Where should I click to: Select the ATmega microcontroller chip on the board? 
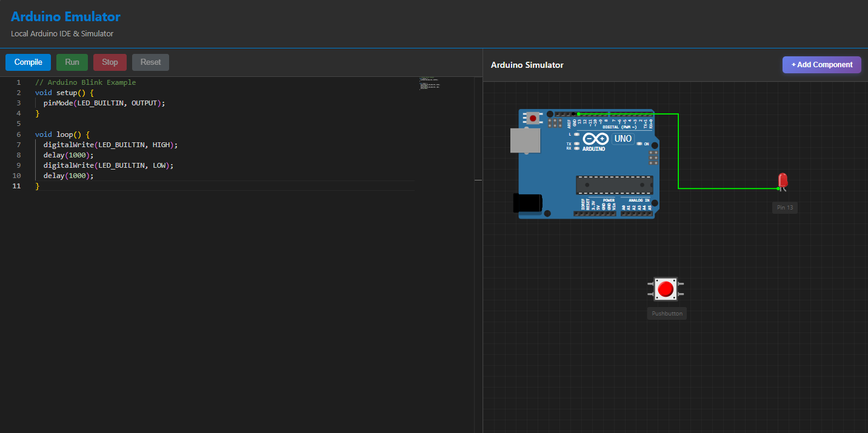click(x=615, y=183)
